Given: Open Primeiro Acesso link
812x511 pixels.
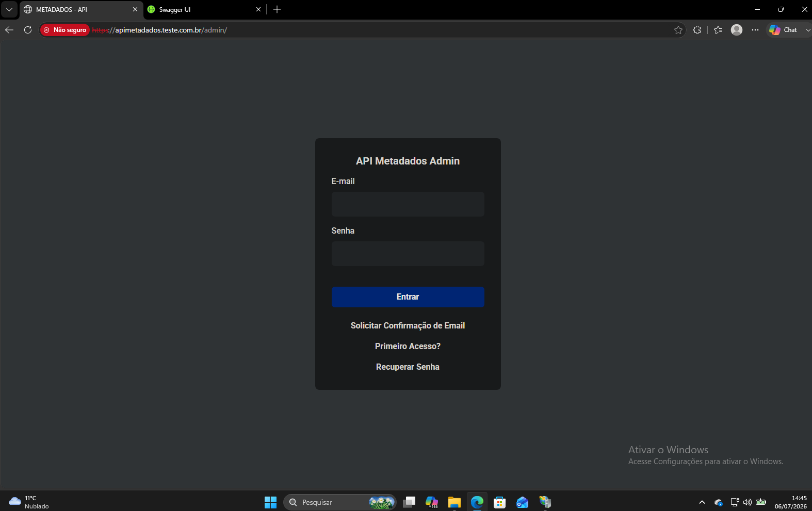Looking at the screenshot, I should point(408,347).
